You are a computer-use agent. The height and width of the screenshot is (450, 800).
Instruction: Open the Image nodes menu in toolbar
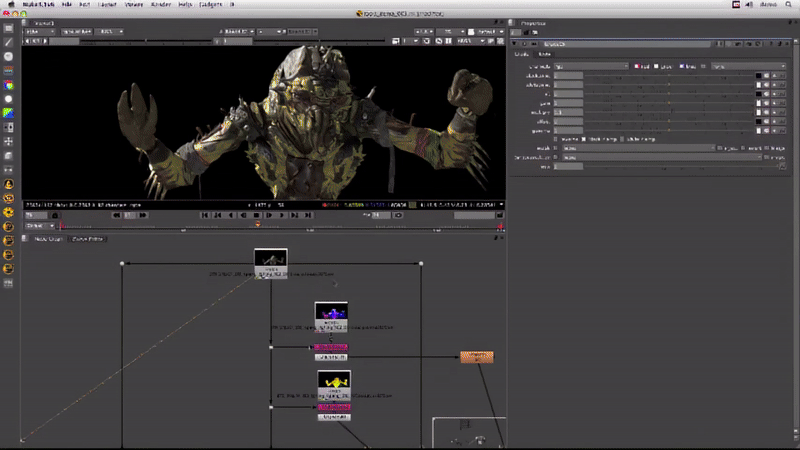(x=8, y=29)
